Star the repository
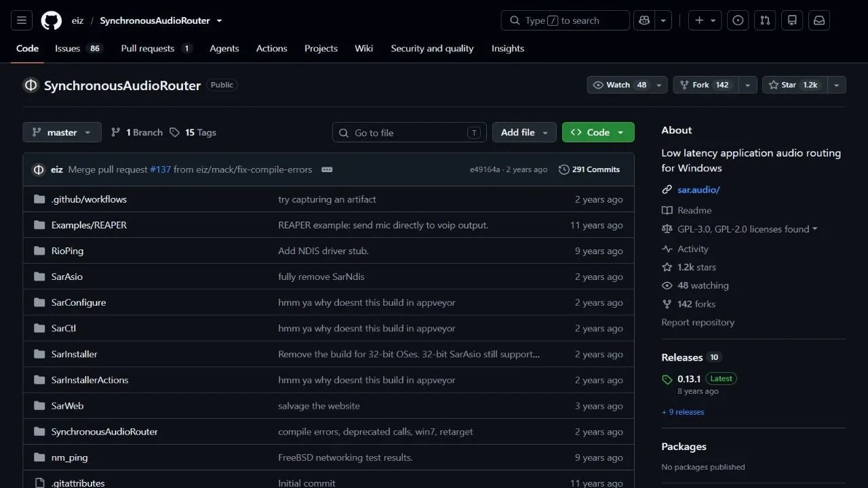Viewport: 868px width, 488px height. click(795, 85)
